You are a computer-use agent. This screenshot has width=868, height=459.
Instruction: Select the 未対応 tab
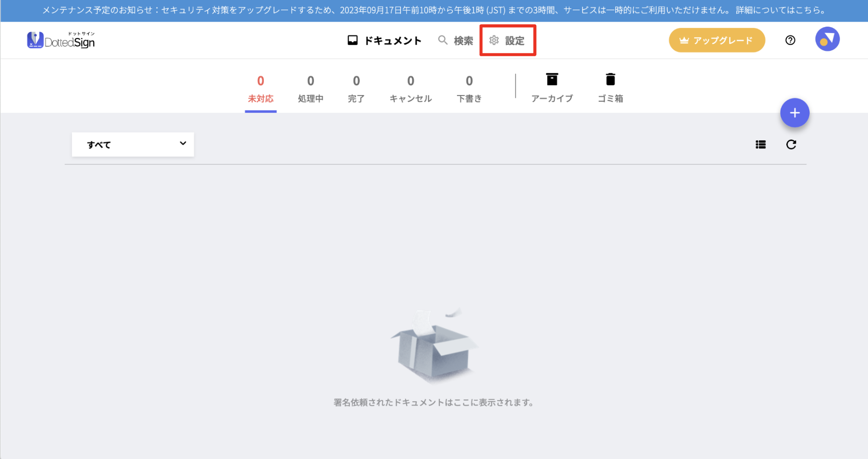tap(261, 89)
